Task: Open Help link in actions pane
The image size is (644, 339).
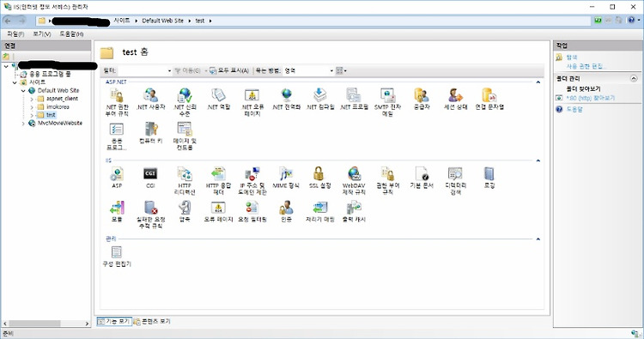Action: pos(574,109)
